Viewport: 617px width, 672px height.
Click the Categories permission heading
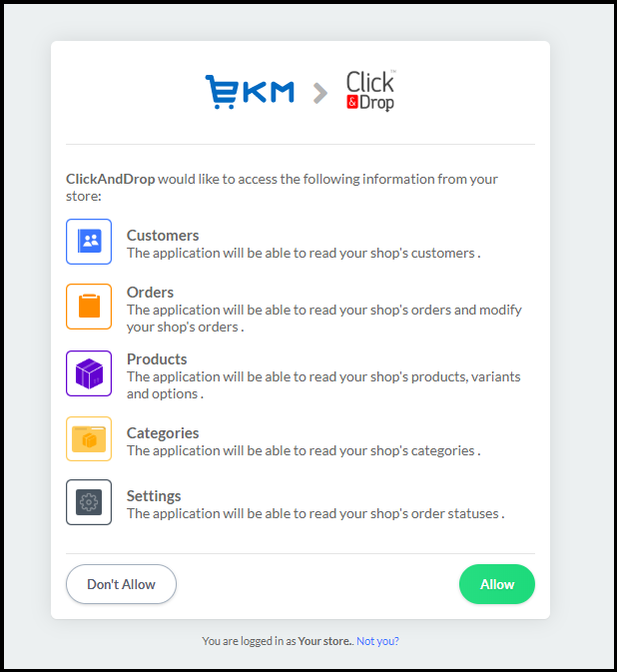click(x=163, y=433)
